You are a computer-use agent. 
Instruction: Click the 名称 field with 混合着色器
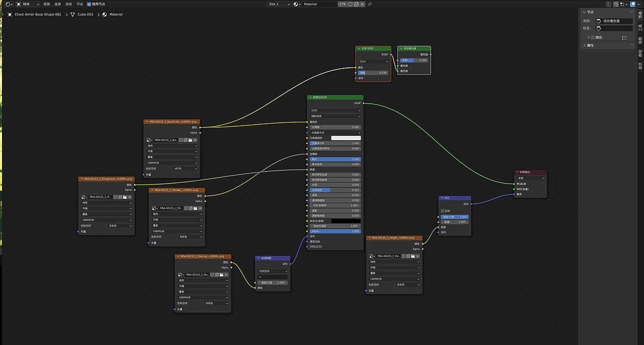[x=614, y=21]
